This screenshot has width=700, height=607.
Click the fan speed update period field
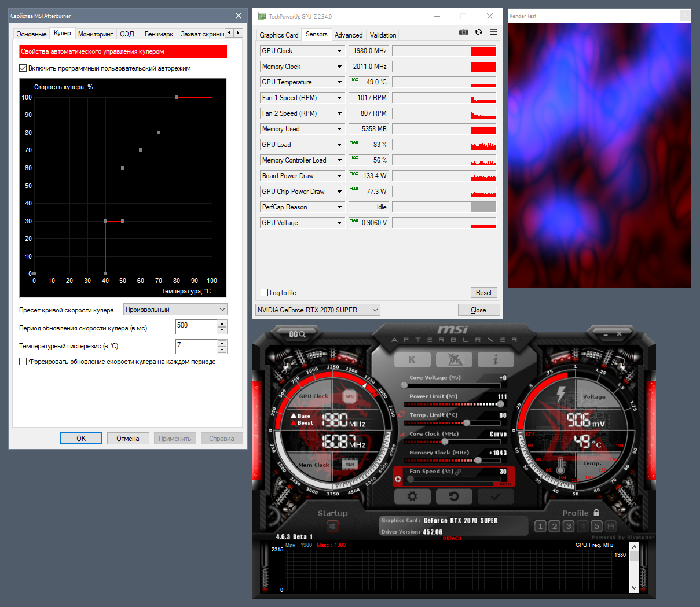point(196,327)
